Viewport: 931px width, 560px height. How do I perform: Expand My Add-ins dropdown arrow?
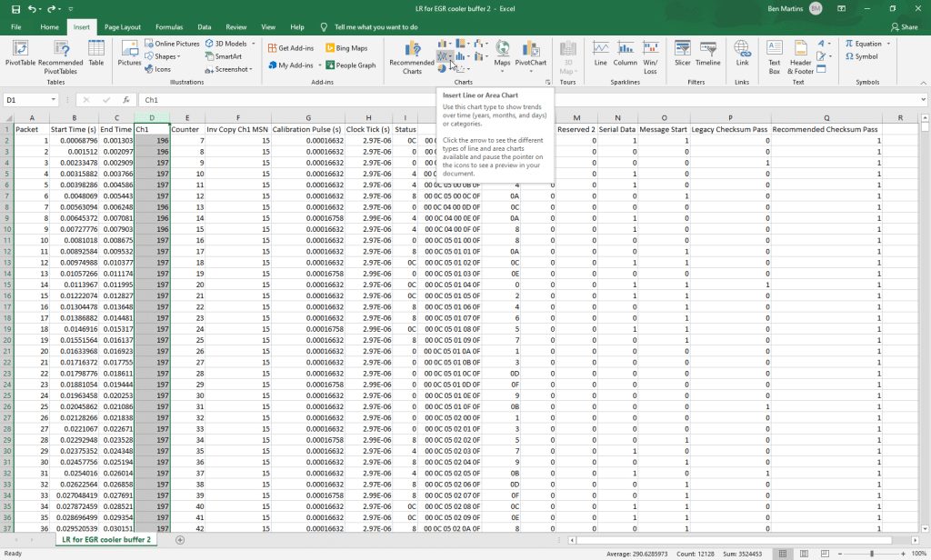[319, 65]
